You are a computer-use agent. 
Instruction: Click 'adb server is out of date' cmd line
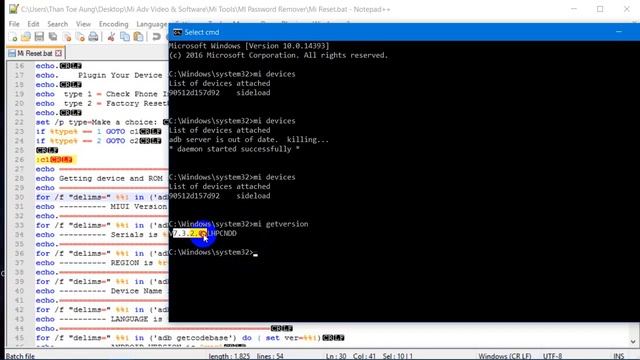(249, 140)
